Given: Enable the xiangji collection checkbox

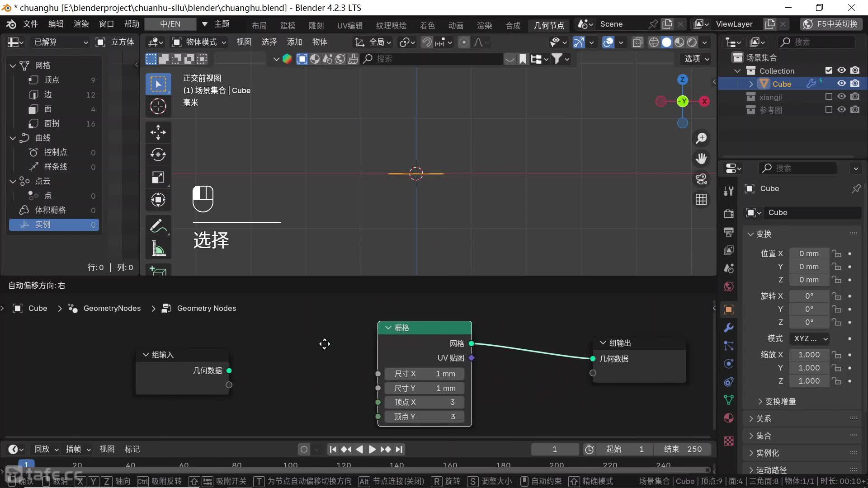Looking at the screenshot, I should click(x=828, y=97).
